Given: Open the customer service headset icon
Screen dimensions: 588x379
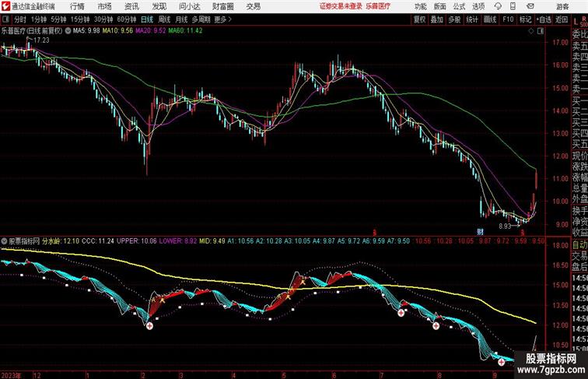Looking at the screenshot, I should (498, 6).
